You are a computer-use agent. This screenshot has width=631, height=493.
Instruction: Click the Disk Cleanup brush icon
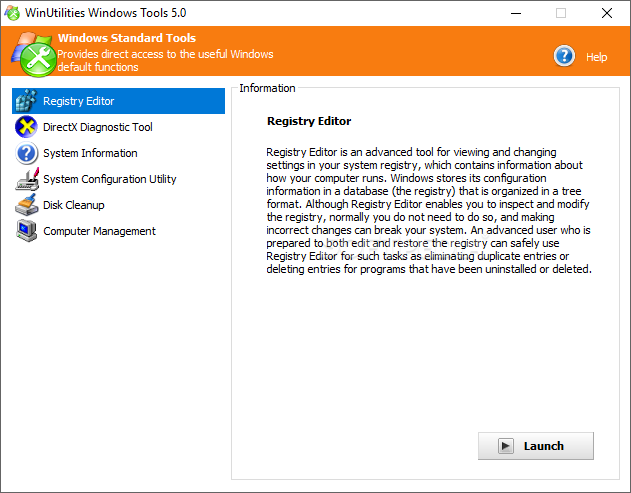26,205
